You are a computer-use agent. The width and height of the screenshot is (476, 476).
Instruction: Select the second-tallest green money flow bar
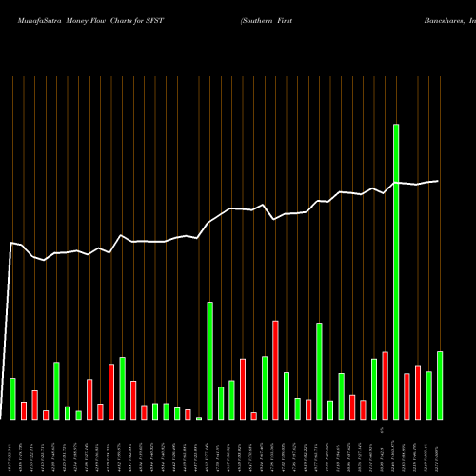coord(210,361)
